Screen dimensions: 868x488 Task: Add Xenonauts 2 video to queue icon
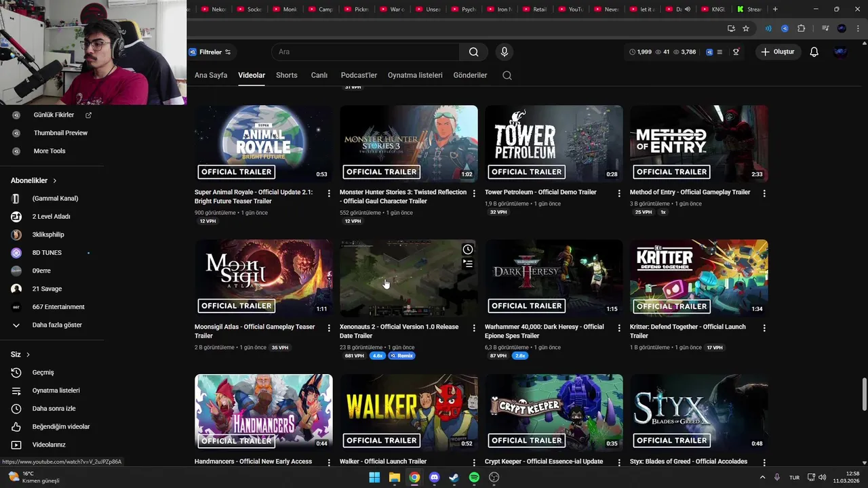pyautogui.click(x=468, y=264)
